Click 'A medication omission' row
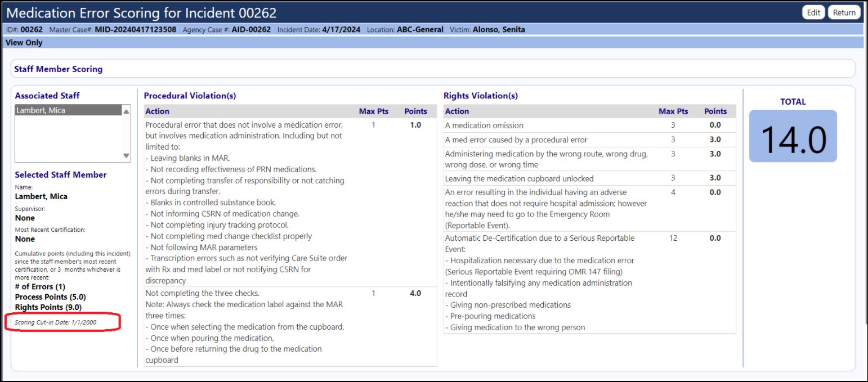This screenshot has width=868, height=382. [x=589, y=125]
